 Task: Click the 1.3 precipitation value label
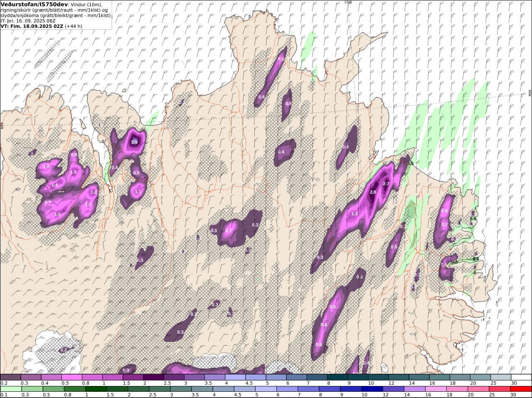pos(74,172)
